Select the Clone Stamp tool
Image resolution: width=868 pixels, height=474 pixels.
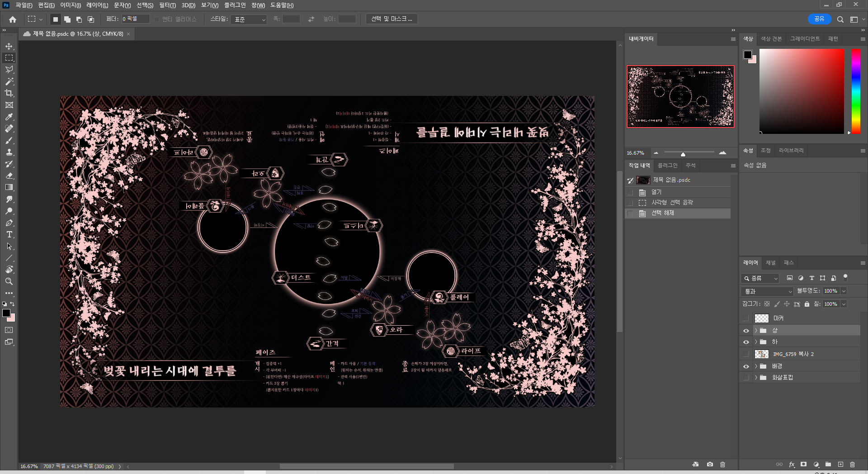[9, 152]
